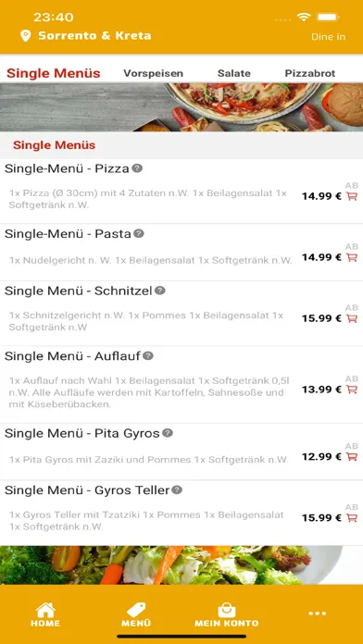This screenshot has width=363, height=644.
Task: View info for Single Menü Schnitzel
Action: tap(160, 291)
